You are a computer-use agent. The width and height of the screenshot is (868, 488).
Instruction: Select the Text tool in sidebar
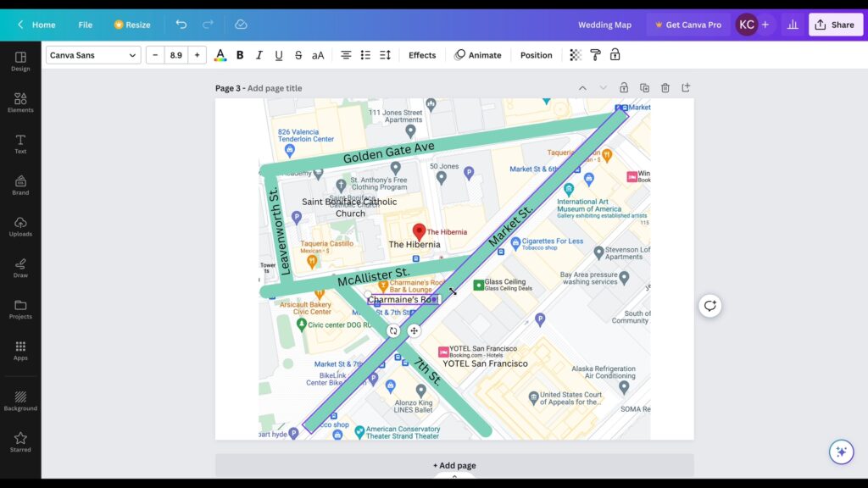[x=20, y=144]
